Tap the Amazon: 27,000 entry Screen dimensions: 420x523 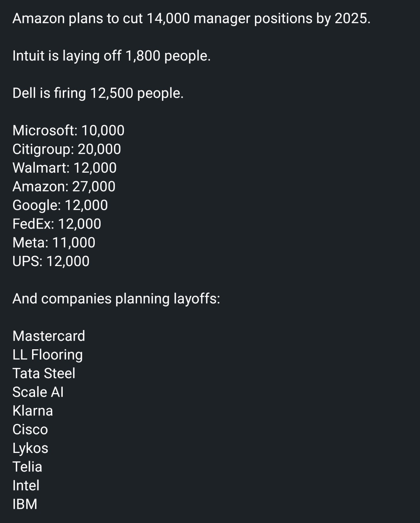(64, 186)
